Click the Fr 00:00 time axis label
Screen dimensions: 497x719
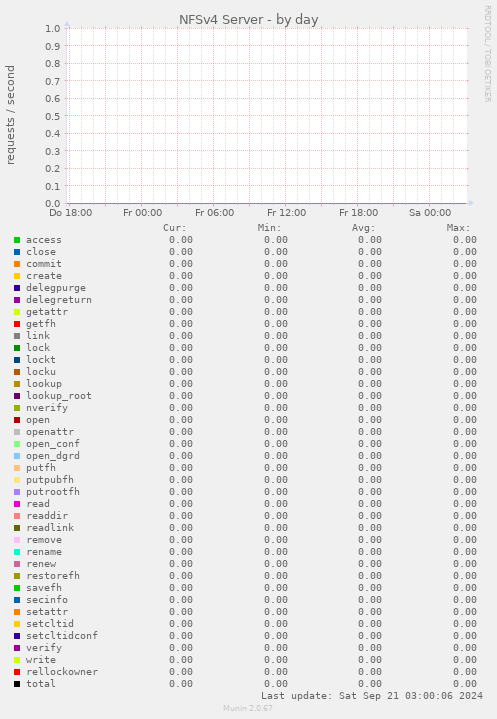143,213
